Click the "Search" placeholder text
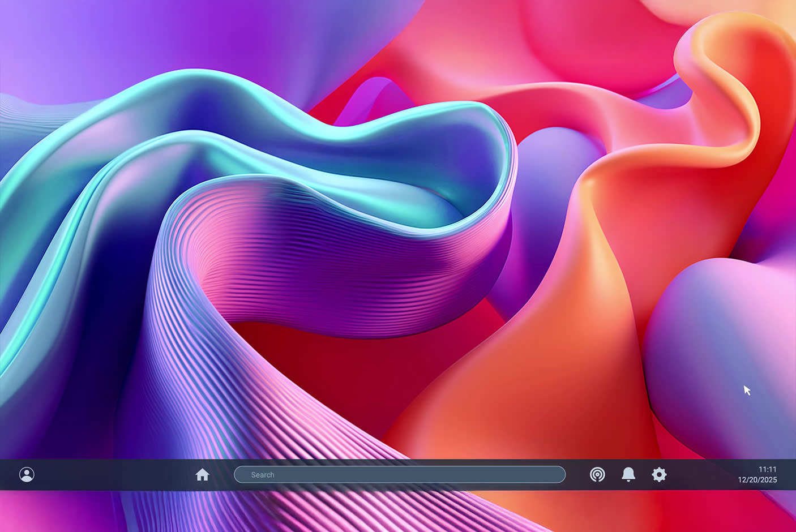796x532 pixels. click(x=263, y=475)
